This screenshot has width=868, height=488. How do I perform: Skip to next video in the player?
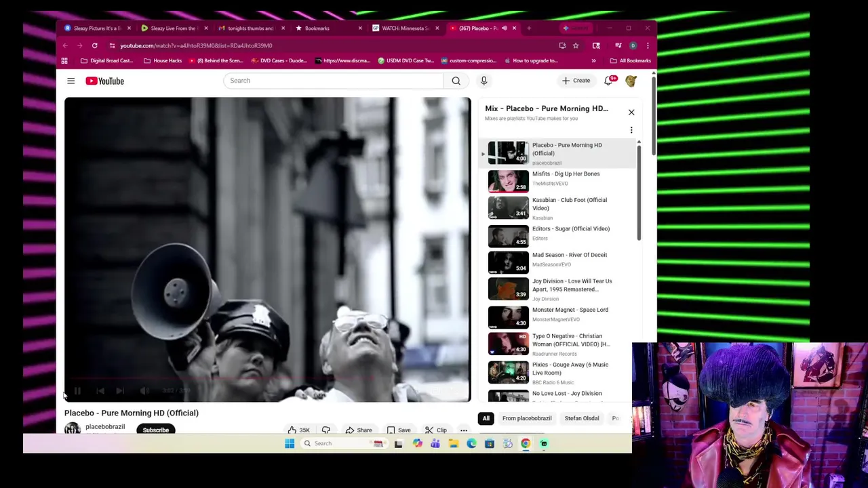pos(120,390)
